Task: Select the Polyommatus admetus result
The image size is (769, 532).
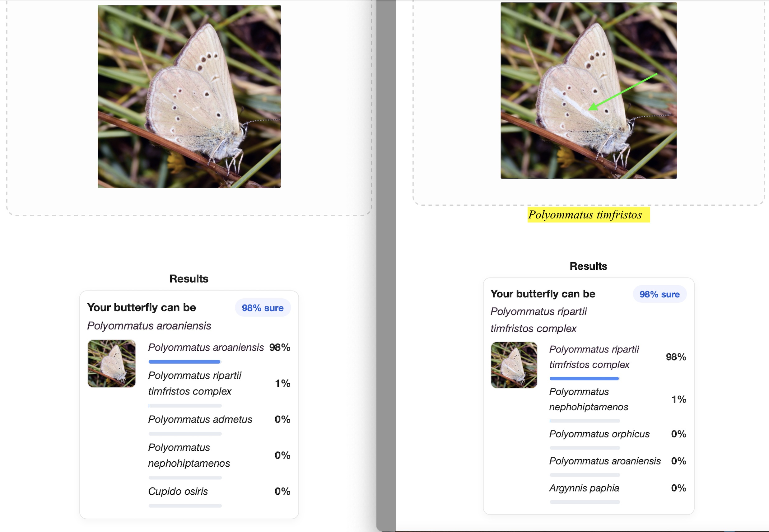Action: pyautogui.click(x=200, y=419)
